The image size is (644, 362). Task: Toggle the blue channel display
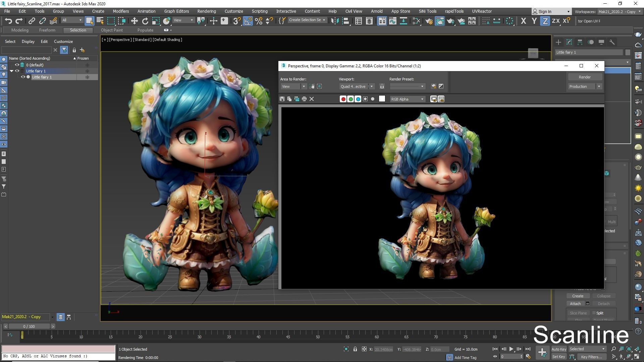(358, 99)
